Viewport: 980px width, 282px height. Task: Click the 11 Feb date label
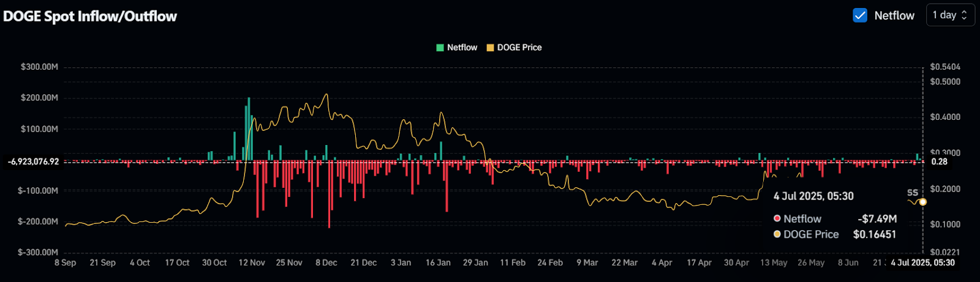[513, 262]
